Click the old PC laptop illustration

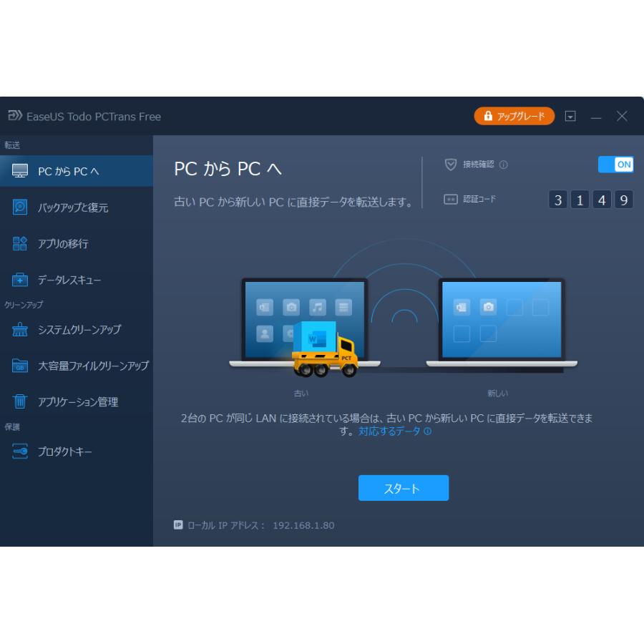coord(304,322)
